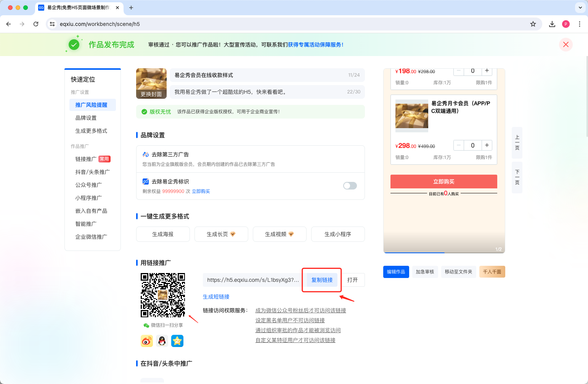This screenshot has width=588, height=384.
Task: Share to QZone via star icon
Action: click(177, 341)
